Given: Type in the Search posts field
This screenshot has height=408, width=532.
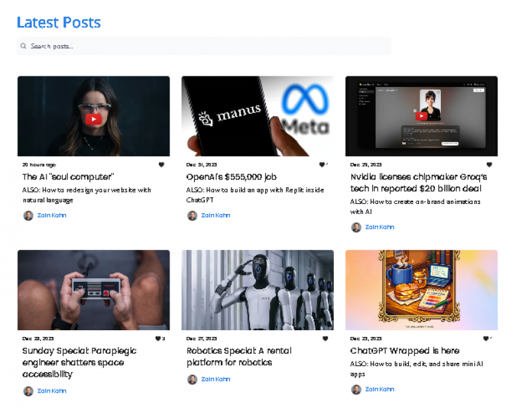Looking at the screenshot, I should [206, 47].
